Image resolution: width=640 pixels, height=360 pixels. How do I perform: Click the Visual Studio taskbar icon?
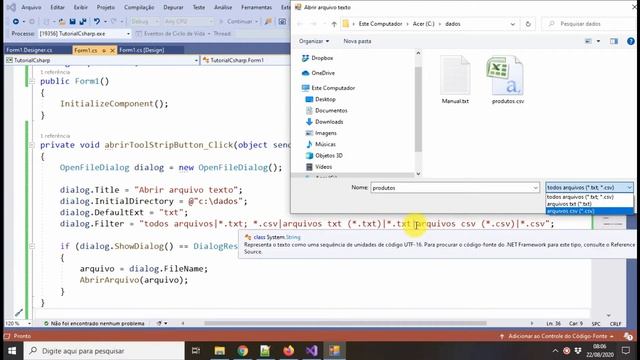click(311, 350)
